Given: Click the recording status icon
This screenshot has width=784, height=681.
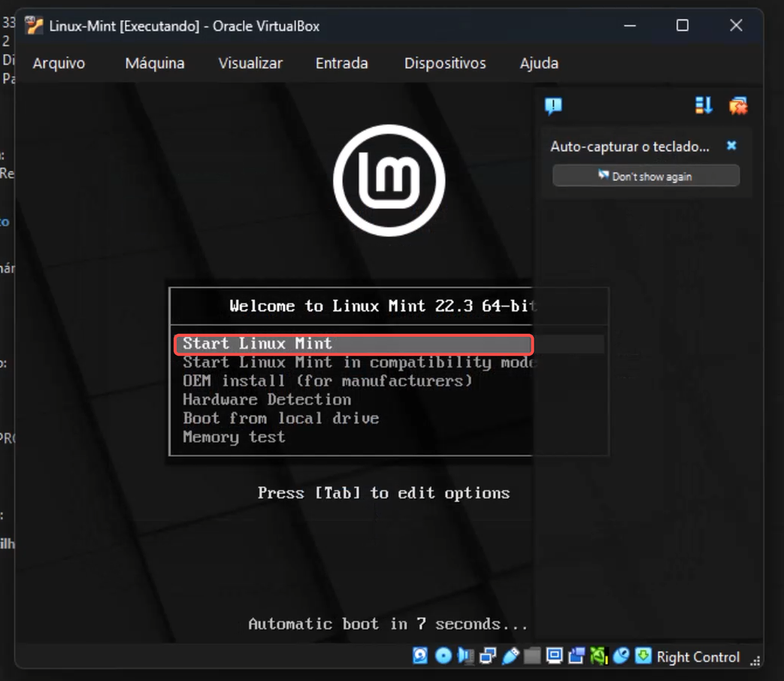Looking at the screenshot, I should coord(577,655).
